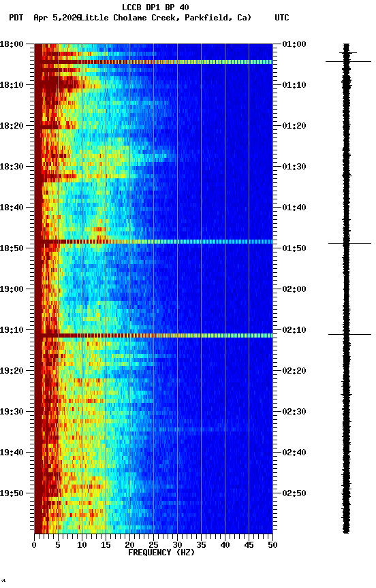
Task: Click the 02:50 UTC time label
Action: coord(294,493)
